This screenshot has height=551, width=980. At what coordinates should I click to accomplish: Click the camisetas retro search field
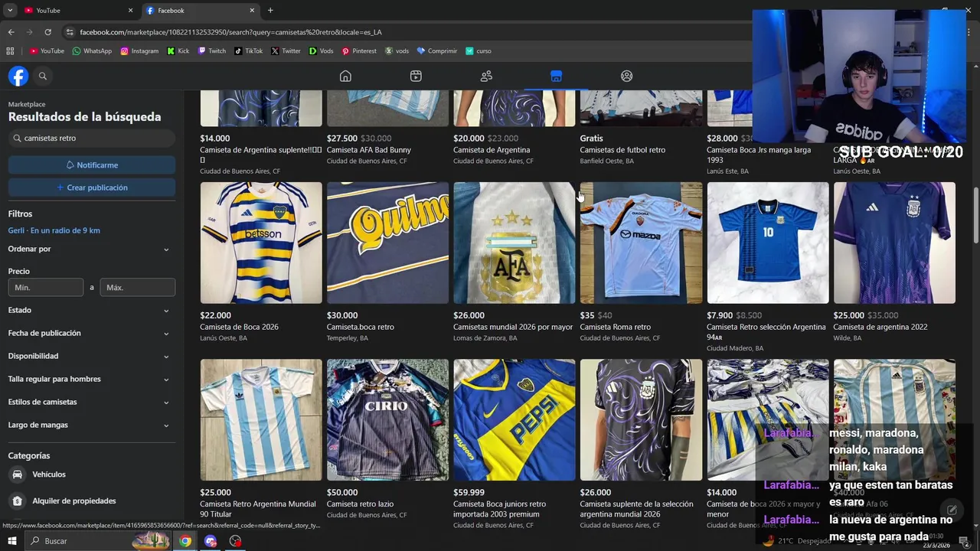(92, 139)
